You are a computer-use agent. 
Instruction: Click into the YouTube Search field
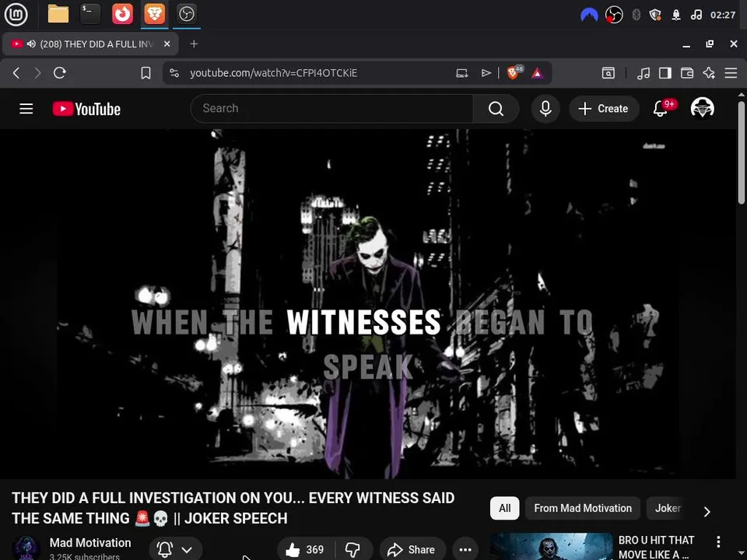click(x=331, y=109)
